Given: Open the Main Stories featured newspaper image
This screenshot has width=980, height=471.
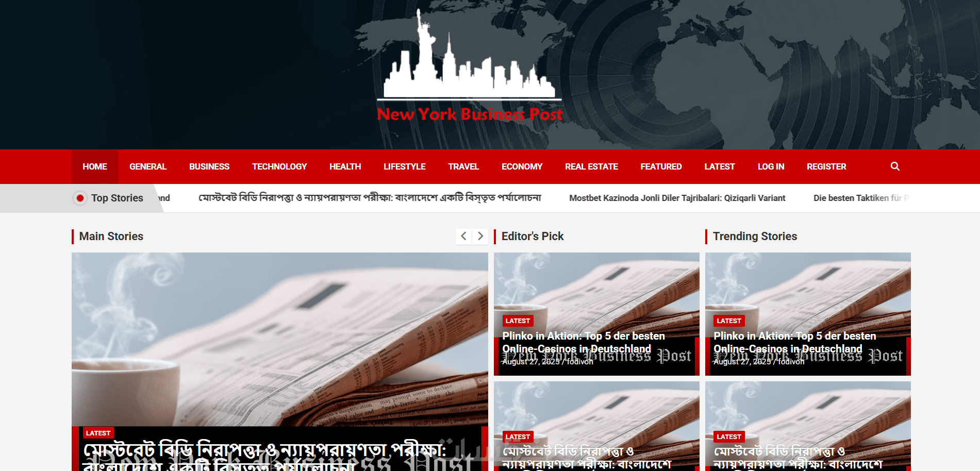Looking at the screenshot, I should tap(280, 339).
